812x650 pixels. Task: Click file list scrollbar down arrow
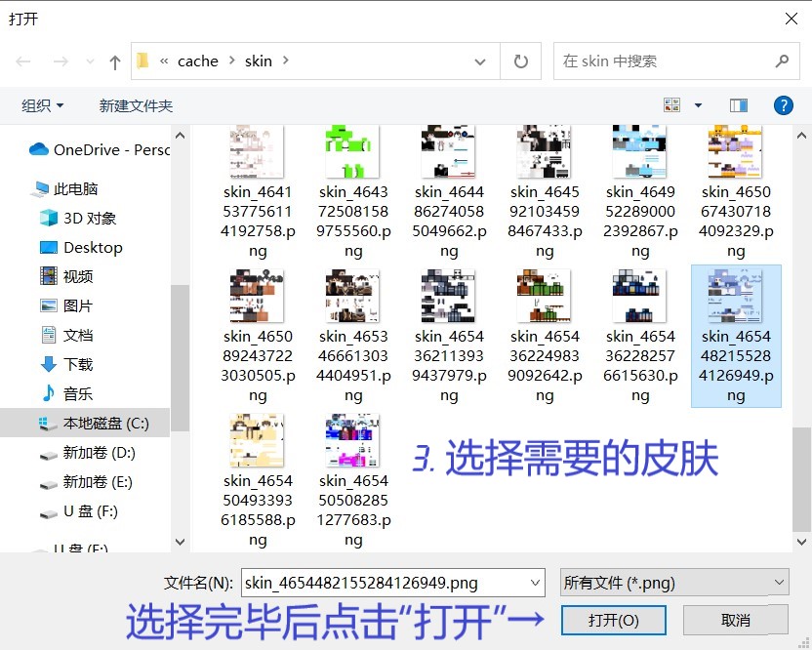coord(801,542)
